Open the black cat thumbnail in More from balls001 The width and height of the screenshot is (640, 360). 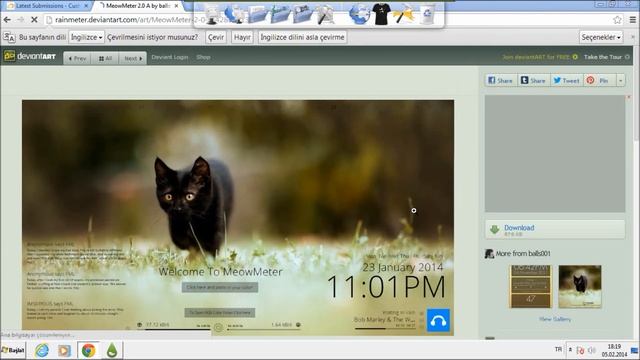(580, 287)
